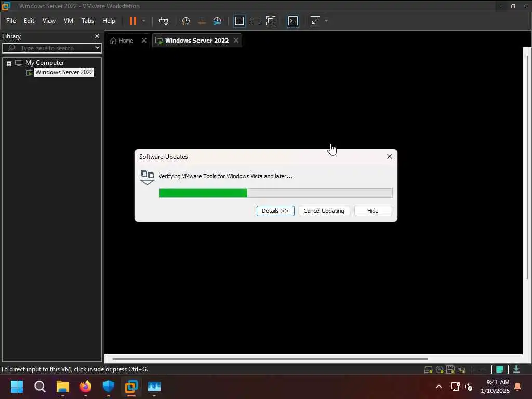Collapse the My Computer tree node
The image size is (532, 399).
pyautogui.click(x=9, y=63)
